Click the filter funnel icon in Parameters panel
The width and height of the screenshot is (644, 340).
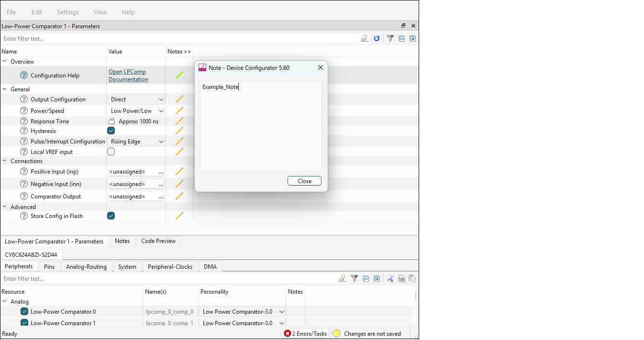[390, 38]
